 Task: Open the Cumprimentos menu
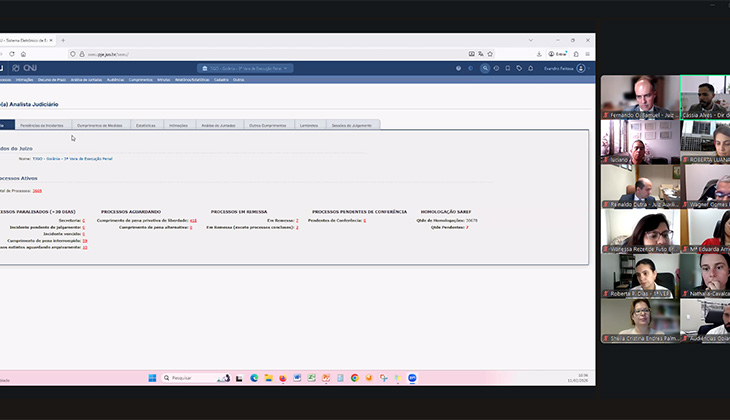tap(141, 80)
